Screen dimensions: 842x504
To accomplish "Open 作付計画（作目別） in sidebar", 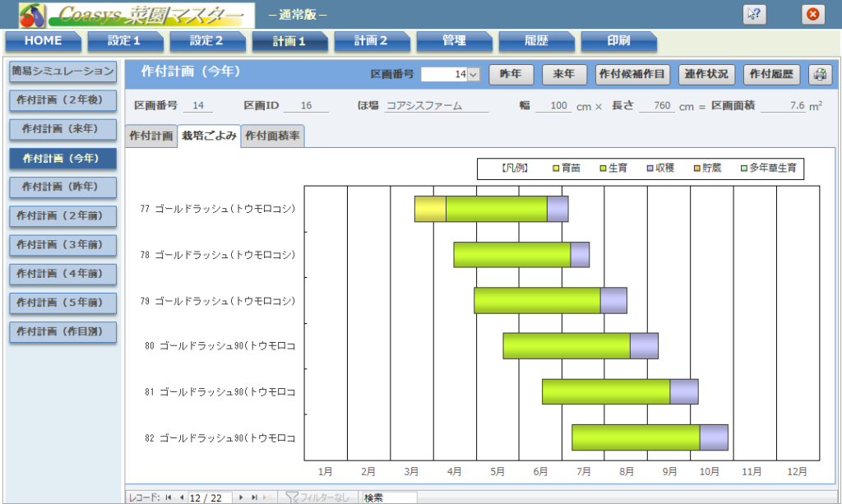I will click(x=62, y=332).
